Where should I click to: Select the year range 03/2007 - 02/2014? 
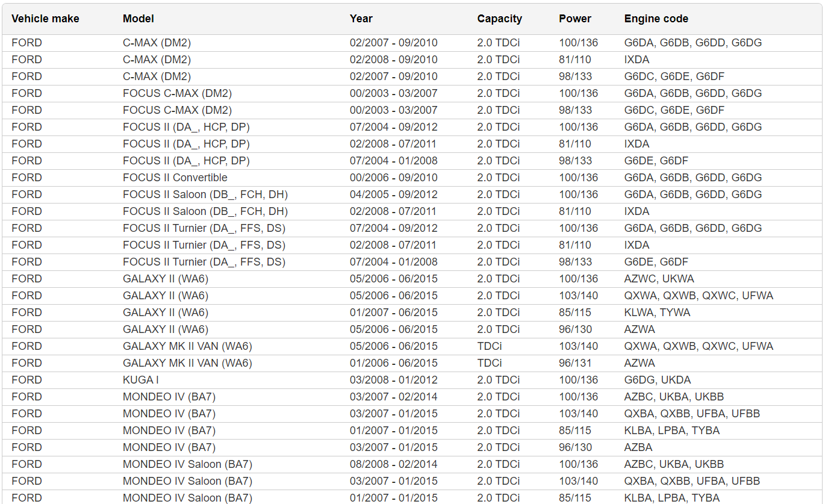point(393,397)
